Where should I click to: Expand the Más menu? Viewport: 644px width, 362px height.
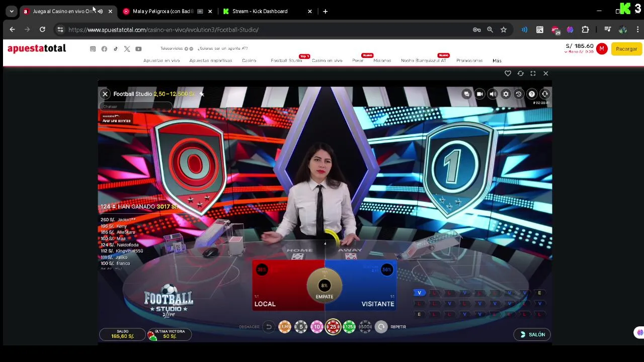click(x=497, y=60)
